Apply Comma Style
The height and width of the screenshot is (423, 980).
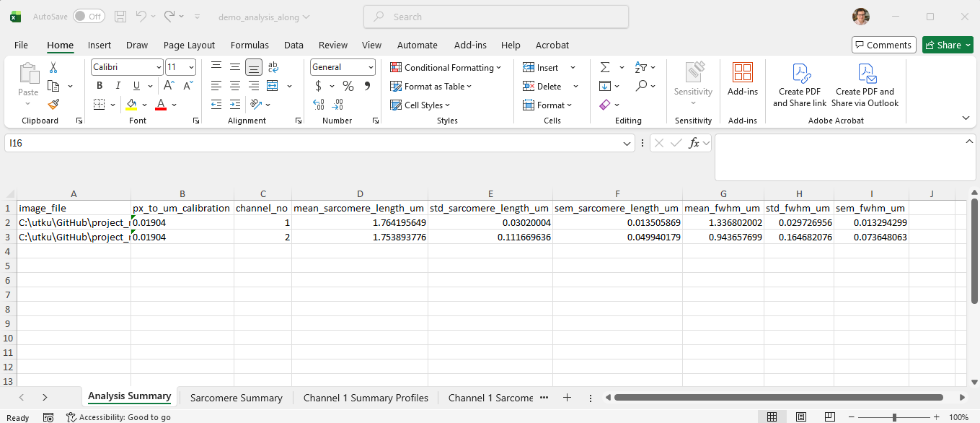(x=367, y=86)
